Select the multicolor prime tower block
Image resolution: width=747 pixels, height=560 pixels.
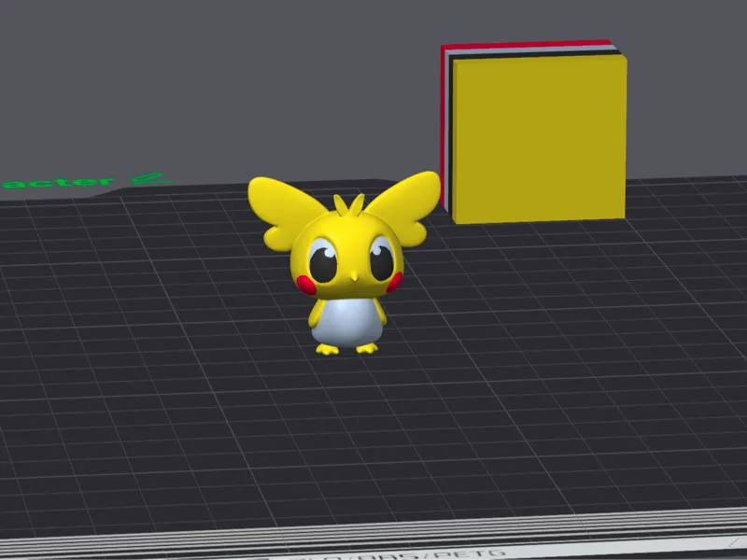tap(534, 132)
